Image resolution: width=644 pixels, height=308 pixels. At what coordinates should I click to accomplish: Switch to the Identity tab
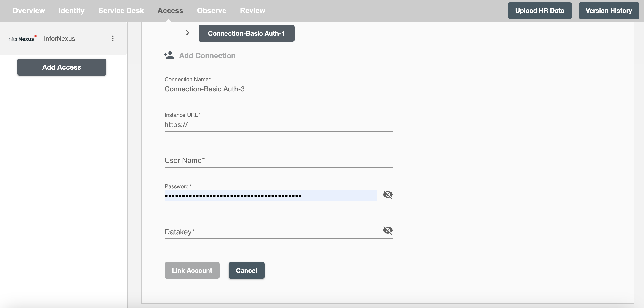tap(72, 10)
